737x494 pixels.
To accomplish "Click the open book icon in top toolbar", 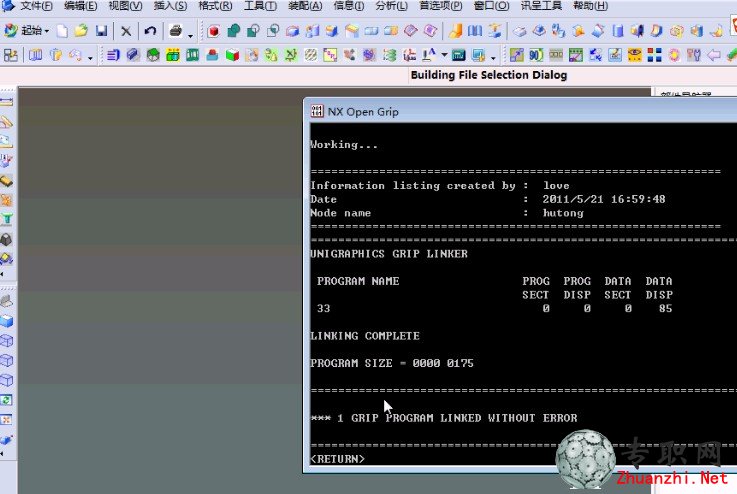I will [x=475, y=31].
